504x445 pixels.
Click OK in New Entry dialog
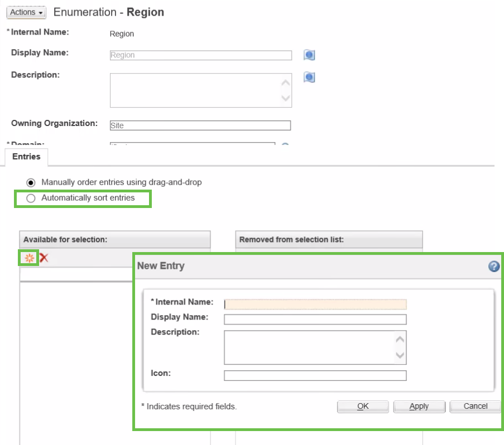pos(363,407)
